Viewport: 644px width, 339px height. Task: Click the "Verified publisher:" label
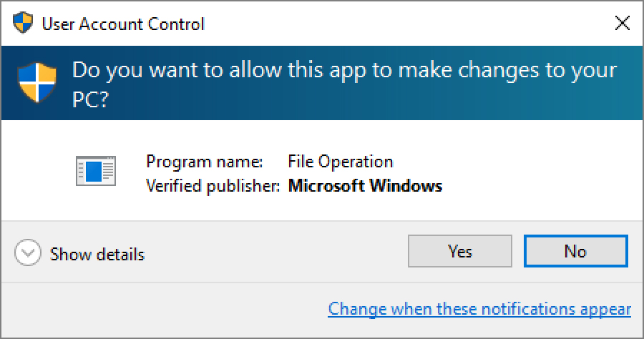pos(213,186)
